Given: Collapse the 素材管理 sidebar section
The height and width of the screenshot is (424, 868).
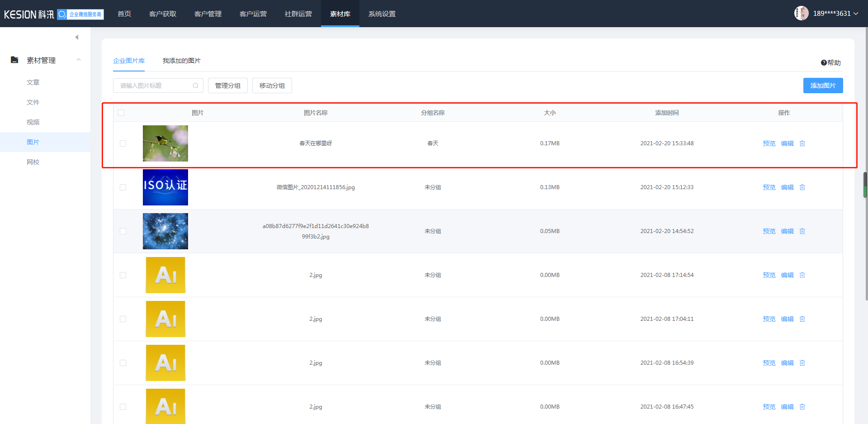Looking at the screenshot, I should tap(79, 60).
